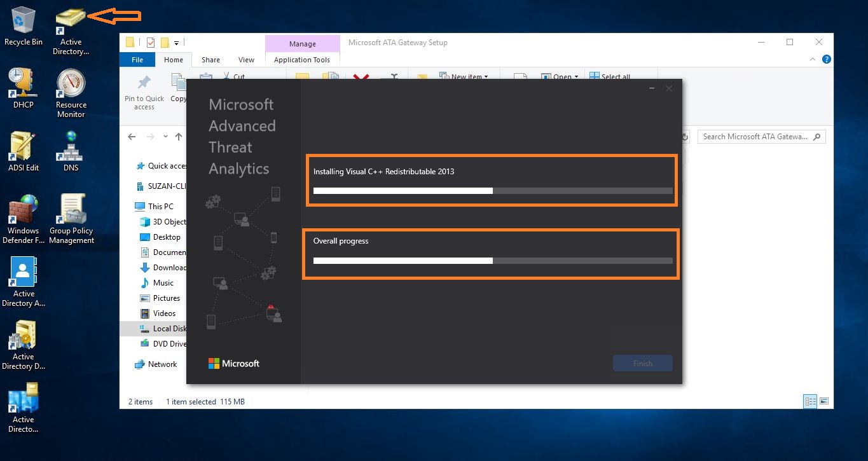
Task: Click Pin to Quick access in ribbon
Action: pyautogui.click(x=144, y=92)
